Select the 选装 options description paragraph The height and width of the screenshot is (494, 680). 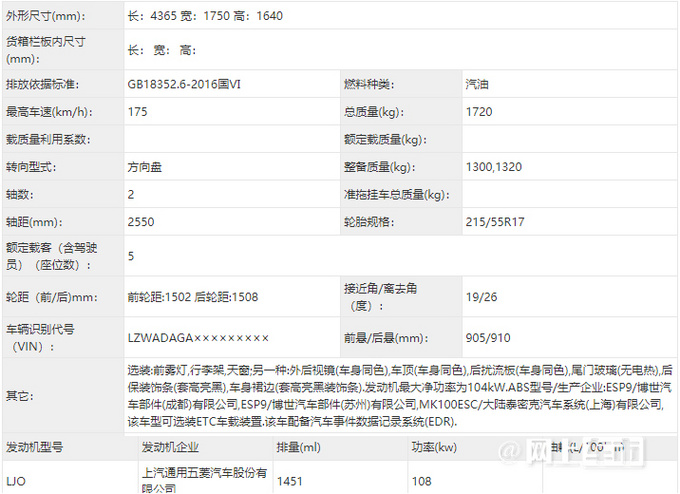coord(400,396)
